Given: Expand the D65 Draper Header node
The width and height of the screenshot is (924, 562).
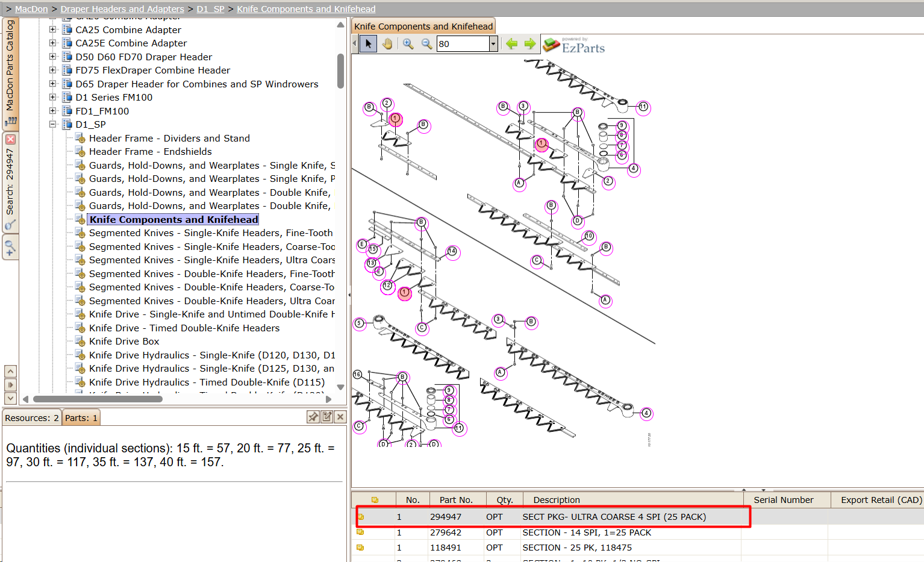Looking at the screenshot, I should (52, 84).
